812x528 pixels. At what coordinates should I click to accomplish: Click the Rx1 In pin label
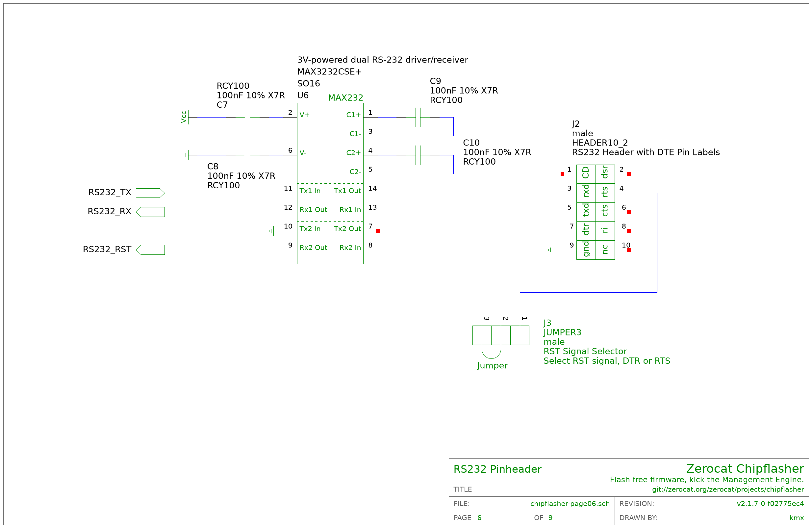tap(350, 210)
